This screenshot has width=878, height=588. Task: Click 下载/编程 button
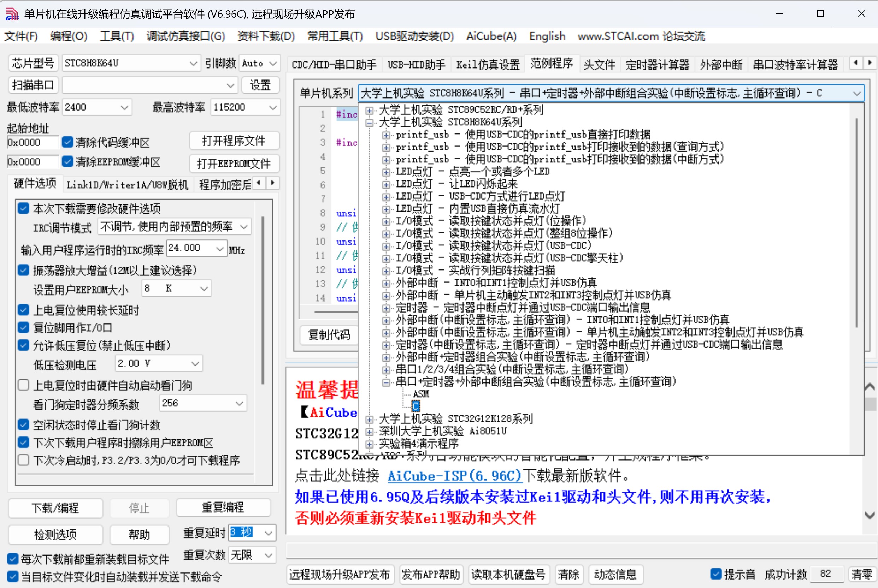pos(55,508)
